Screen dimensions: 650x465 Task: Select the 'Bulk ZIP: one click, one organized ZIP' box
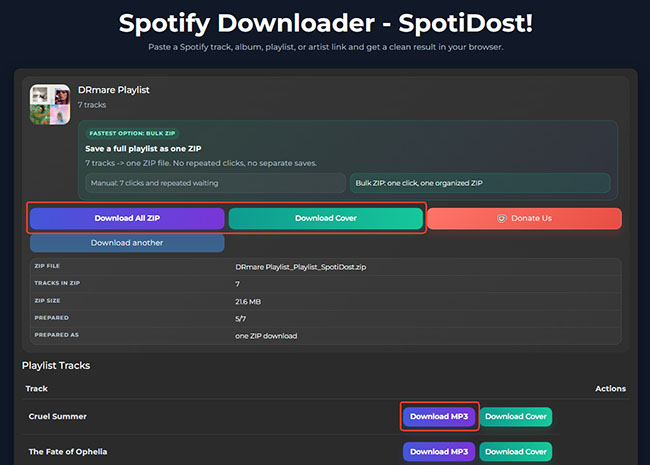point(480,183)
